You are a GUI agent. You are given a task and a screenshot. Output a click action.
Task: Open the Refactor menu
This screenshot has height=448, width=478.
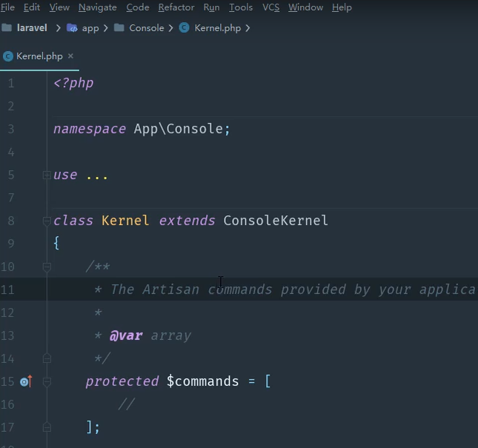(x=176, y=7)
